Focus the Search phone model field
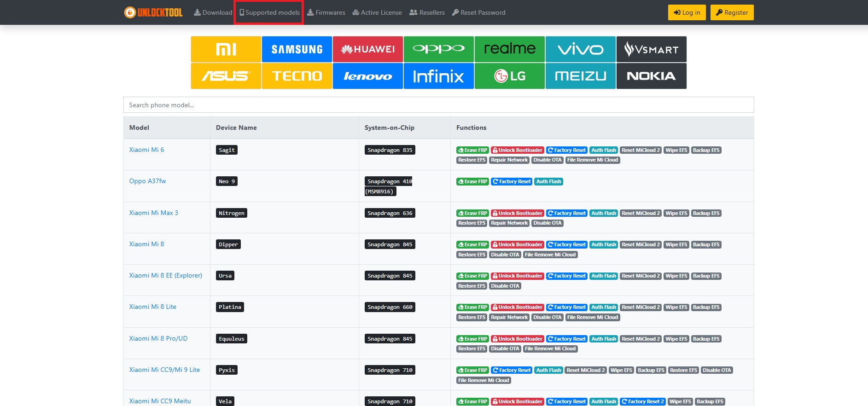The height and width of the screenshot is (406, 868). pos(438,105)
